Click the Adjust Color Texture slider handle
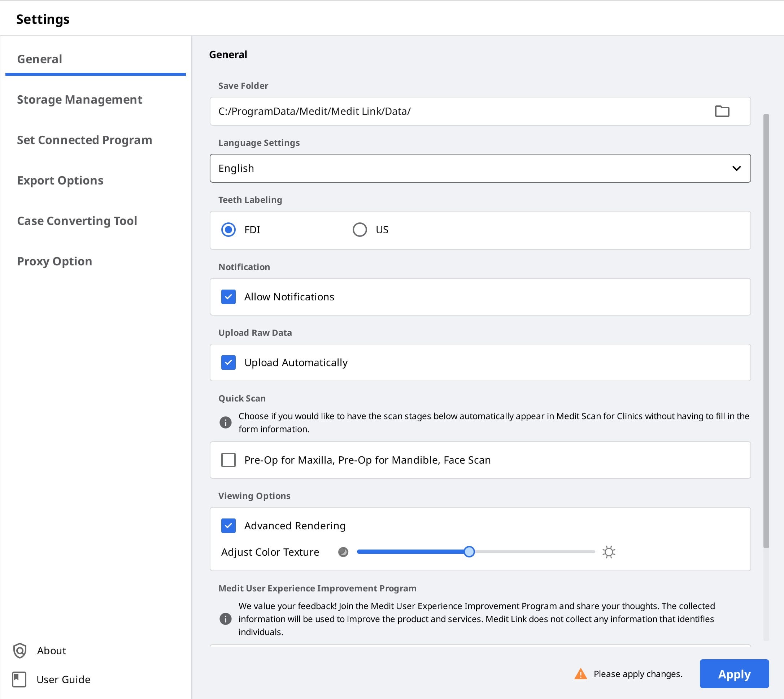Viewport: 784px width, 699px height. point(469,552)
